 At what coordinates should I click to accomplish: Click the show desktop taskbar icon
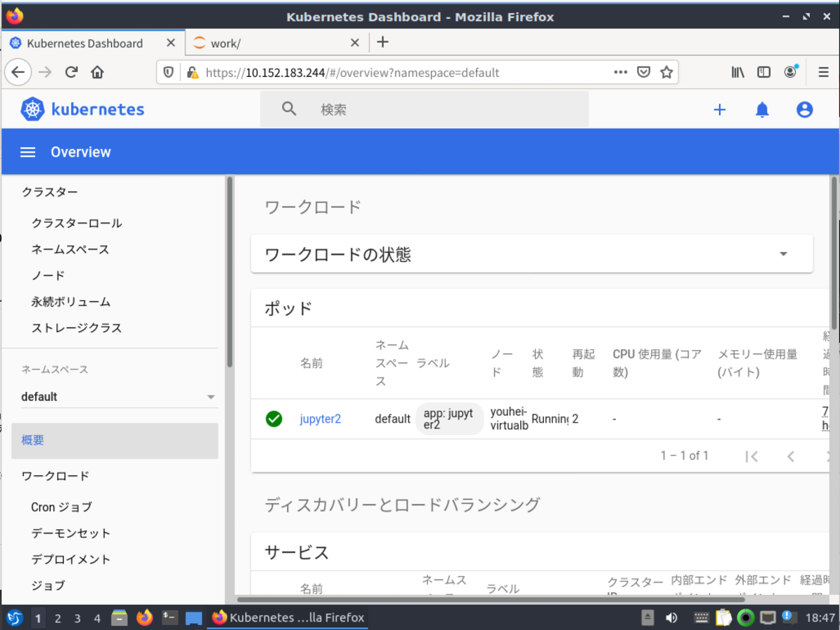(194, 618)
